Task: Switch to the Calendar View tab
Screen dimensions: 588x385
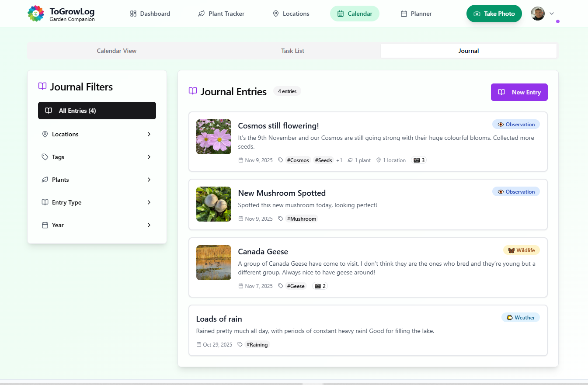Action: click(116, 51)
